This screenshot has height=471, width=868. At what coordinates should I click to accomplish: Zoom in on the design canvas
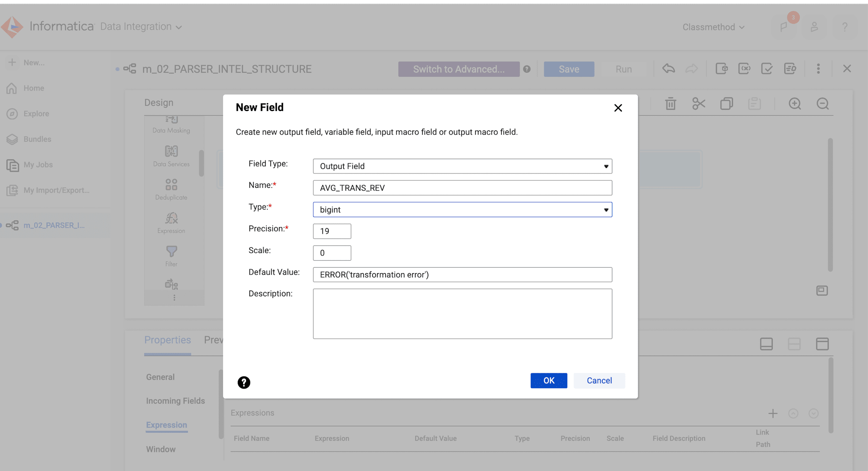[x=795, y=104]
